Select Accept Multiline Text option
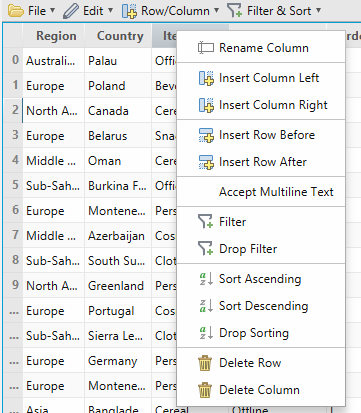The height and width of the screenshot is (413, 361). coord(261,192)
